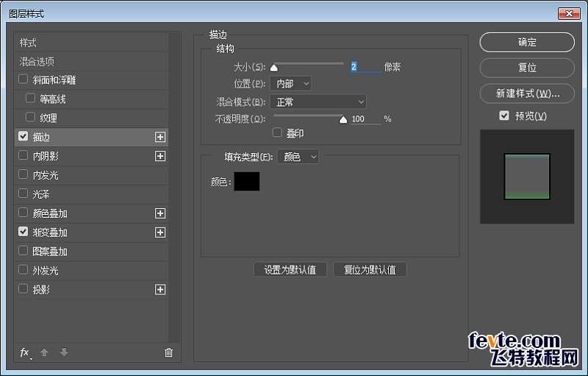Open the 混合模式 dropdown showing 正常
Viewport: 588px width, 376px height.
[318, 102]
